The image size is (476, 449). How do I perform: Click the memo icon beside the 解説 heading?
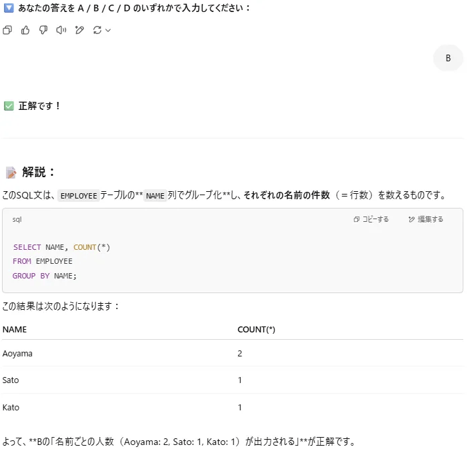[11, 173]
